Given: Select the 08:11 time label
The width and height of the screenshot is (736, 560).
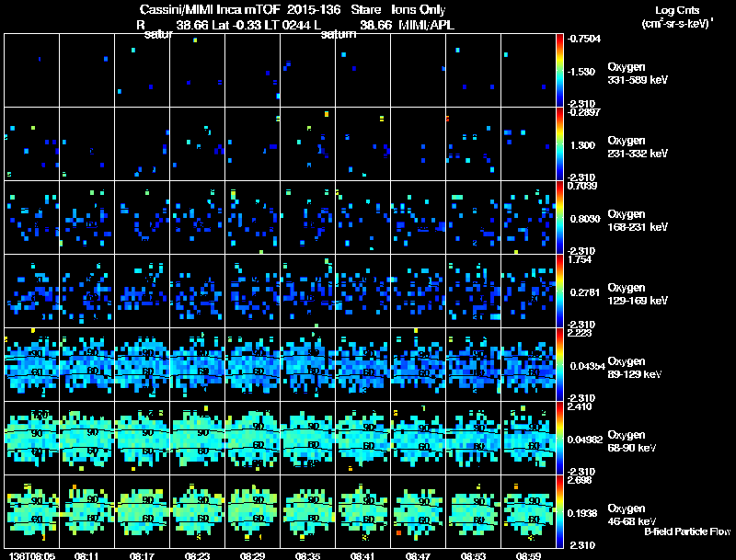Looking at the screenshot, I should pos(87,555).
